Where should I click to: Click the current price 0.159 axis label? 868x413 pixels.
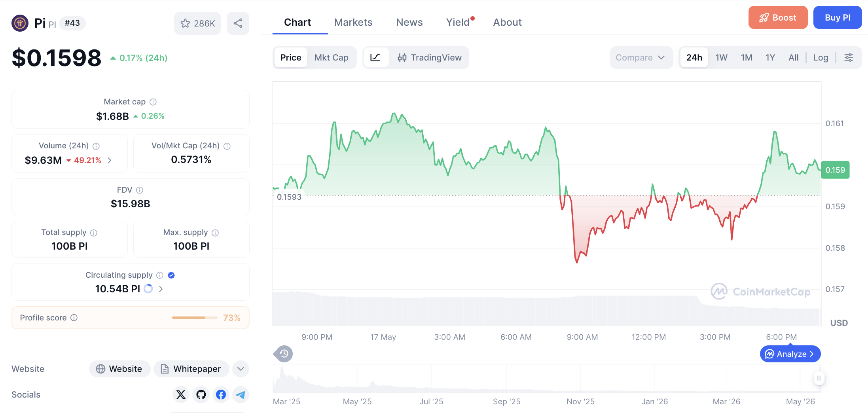(835, 170)
